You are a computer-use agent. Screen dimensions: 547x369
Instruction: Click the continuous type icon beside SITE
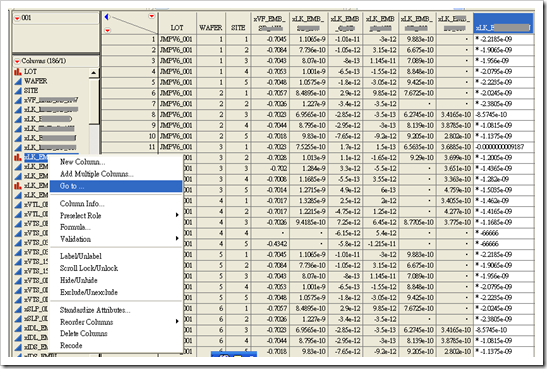tap(18, 90)
